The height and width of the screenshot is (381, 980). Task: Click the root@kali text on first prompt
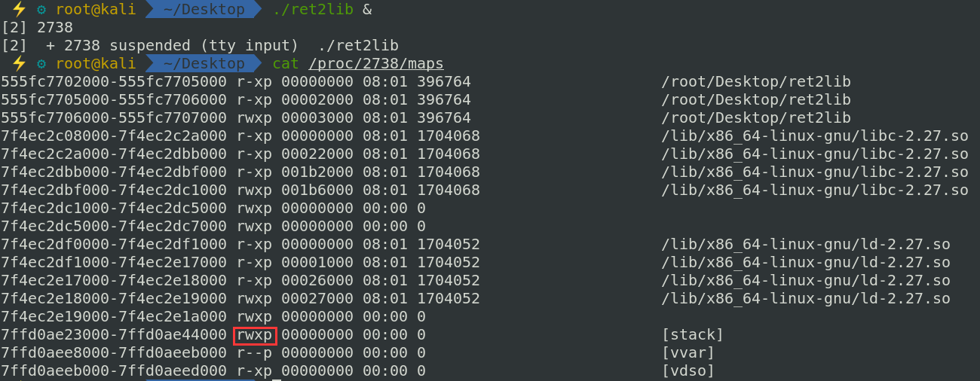coord(96,10)
